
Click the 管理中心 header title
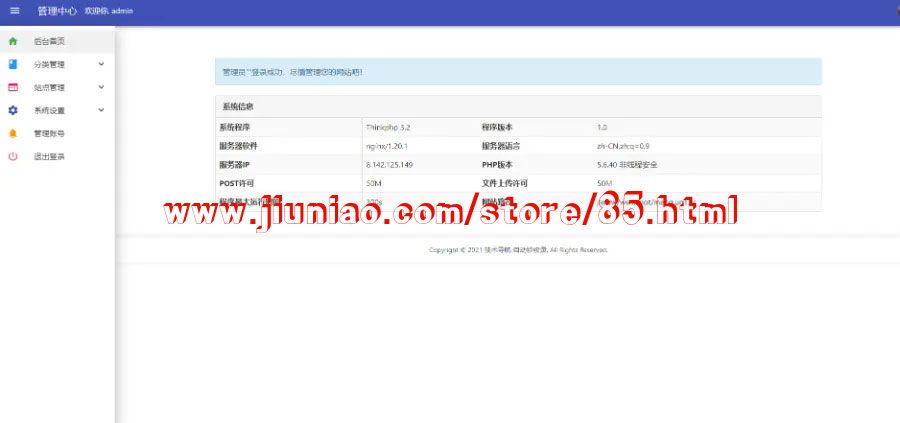point(57,11)
